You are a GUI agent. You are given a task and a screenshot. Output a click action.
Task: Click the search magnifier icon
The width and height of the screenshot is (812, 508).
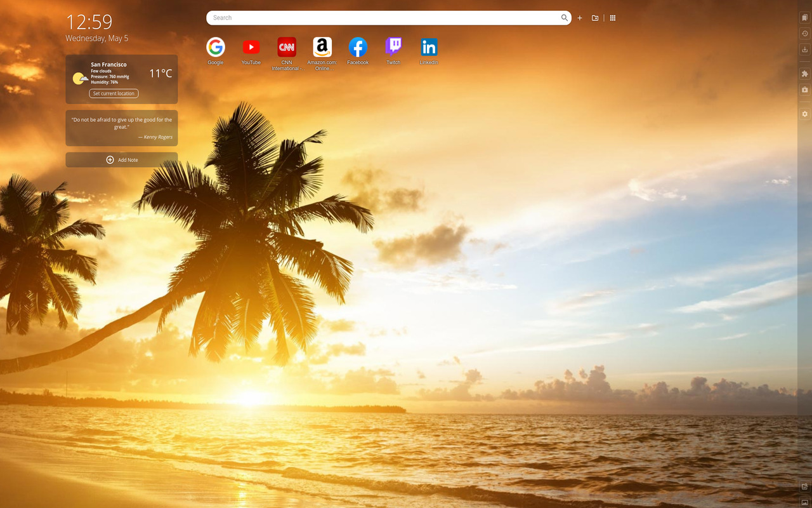point(564,18)
